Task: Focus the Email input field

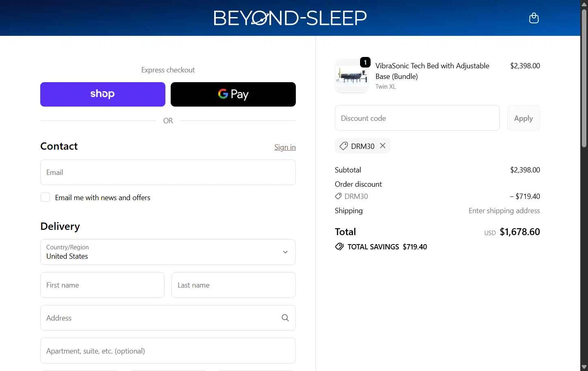Action: [168, 172]
